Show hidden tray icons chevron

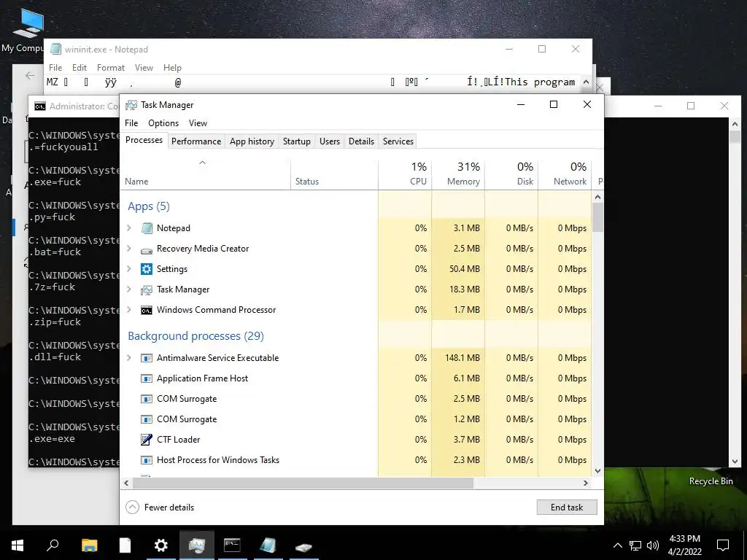click(x=617, y=545)
